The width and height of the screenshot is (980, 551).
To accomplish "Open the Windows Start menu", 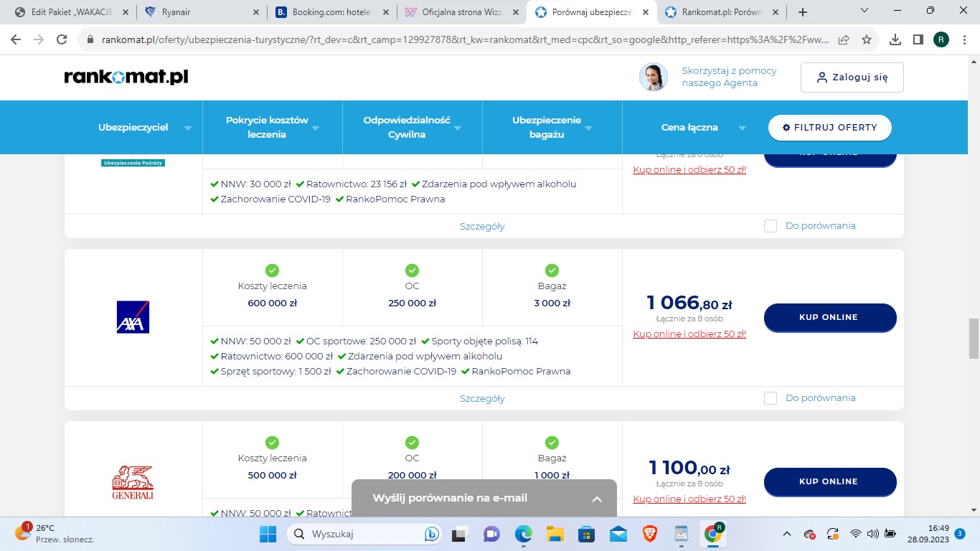I will (x=267, y=534).
